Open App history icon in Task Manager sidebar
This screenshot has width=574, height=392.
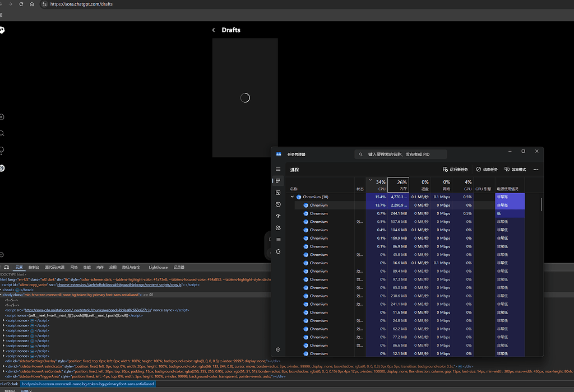pyautogui.click(x=278, y=204)
